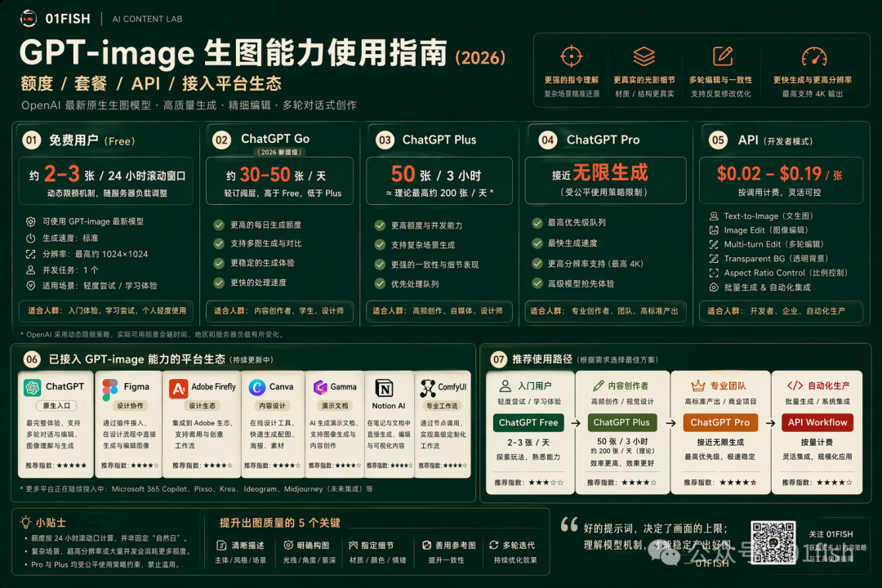This screenshot has width=882, height=588.
Task: Click the Canva logo icon
Action: click(x=257, y=387)
